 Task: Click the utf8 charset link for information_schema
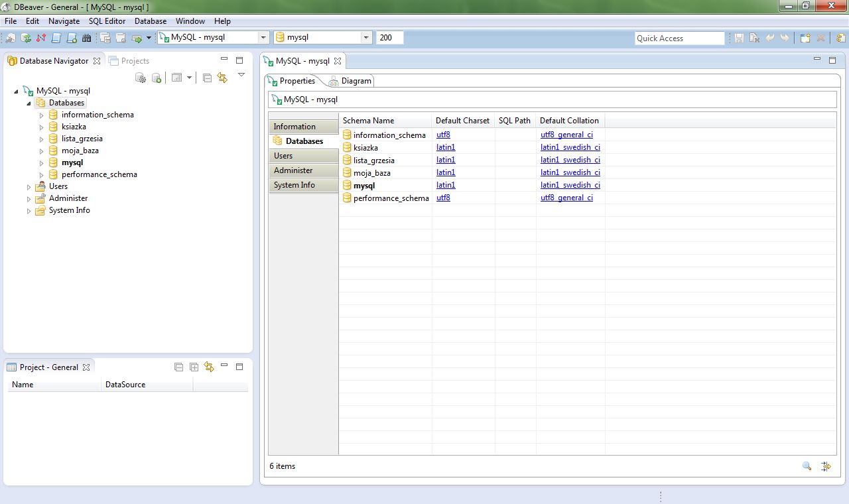point(443,135)
